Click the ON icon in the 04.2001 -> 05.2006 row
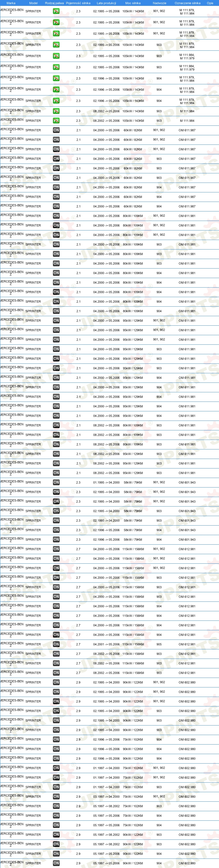The image size is (219, 868). (56, 644)
